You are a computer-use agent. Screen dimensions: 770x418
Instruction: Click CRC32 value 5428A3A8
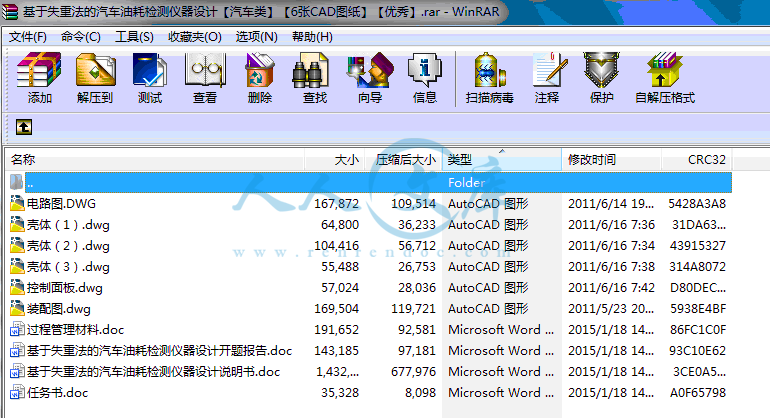[x=697, y=203]
